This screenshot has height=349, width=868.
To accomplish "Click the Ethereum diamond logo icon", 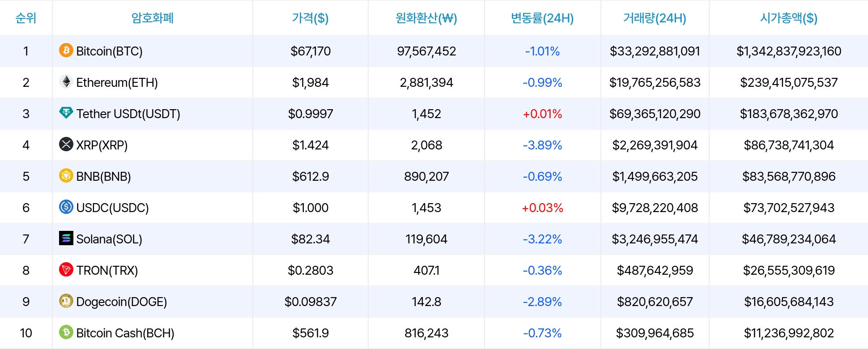I will click(66, 81).
